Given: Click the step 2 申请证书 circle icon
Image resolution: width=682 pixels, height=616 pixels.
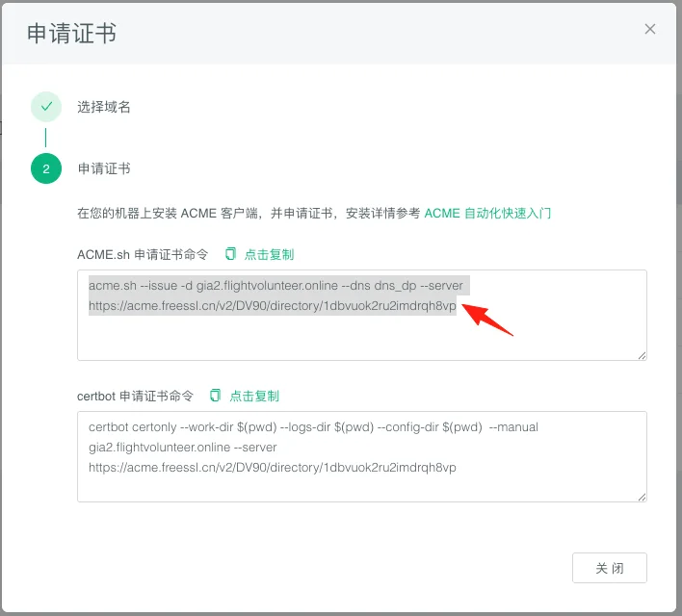Looking at the screenshot, I should [46, 168].
